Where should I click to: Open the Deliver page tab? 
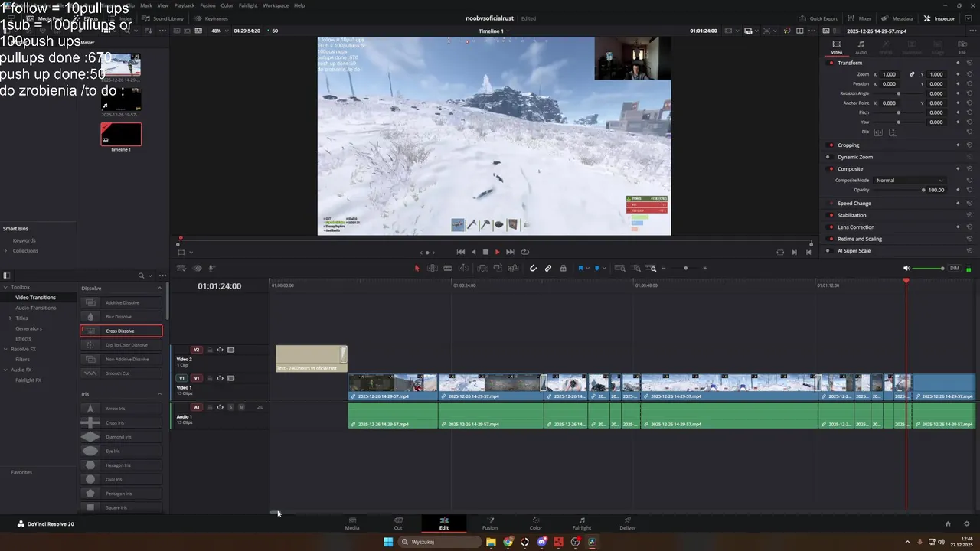(x=628, y=523)
